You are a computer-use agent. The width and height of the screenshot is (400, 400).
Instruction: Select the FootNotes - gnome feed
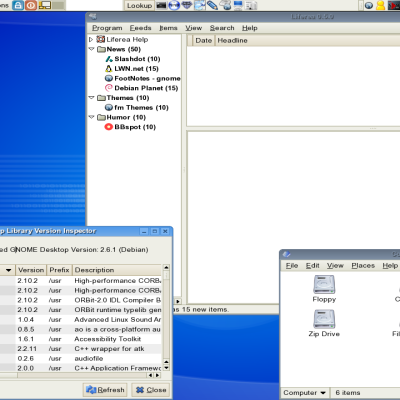(143, 78)
